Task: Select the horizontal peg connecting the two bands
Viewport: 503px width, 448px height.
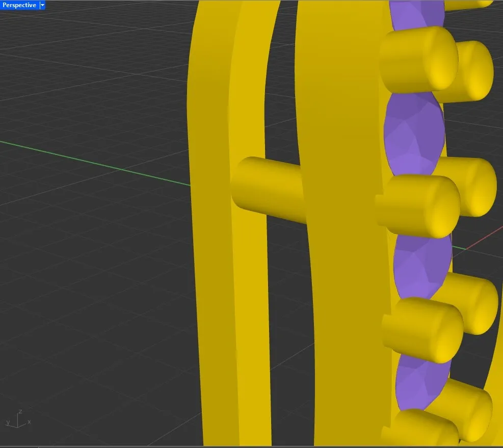Action: point(268,189)
